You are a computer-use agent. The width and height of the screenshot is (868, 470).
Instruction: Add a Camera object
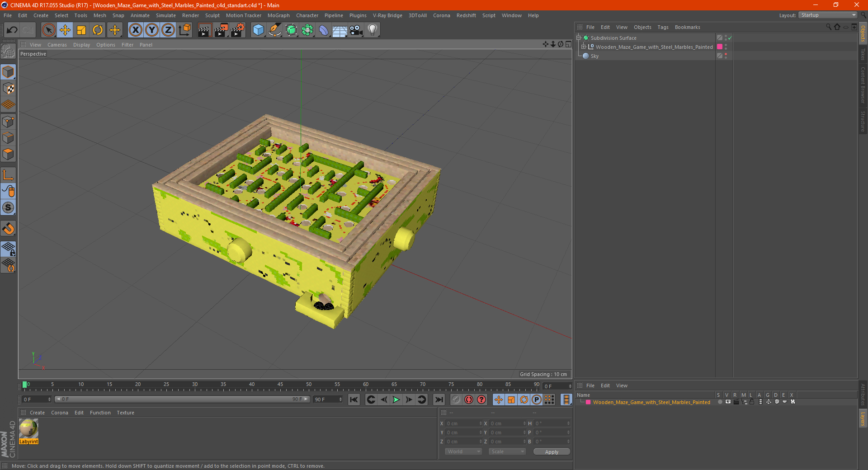[x=356, y=30]
